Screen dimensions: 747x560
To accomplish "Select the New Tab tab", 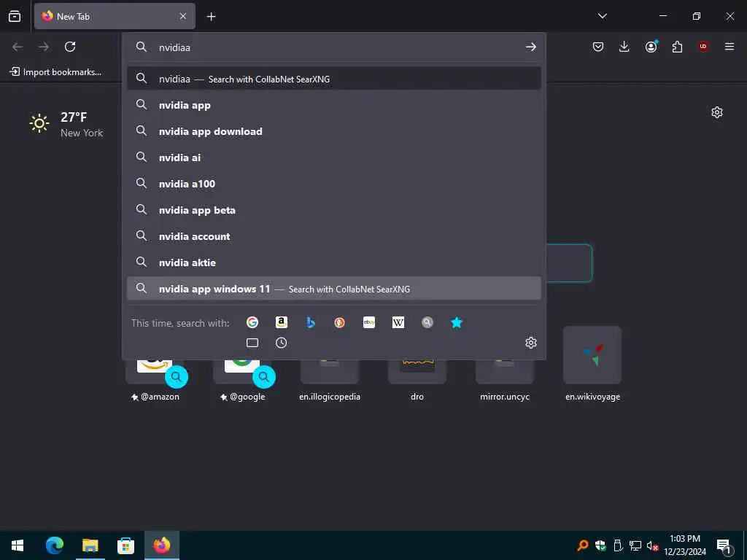I will click(x=115, y=16).
